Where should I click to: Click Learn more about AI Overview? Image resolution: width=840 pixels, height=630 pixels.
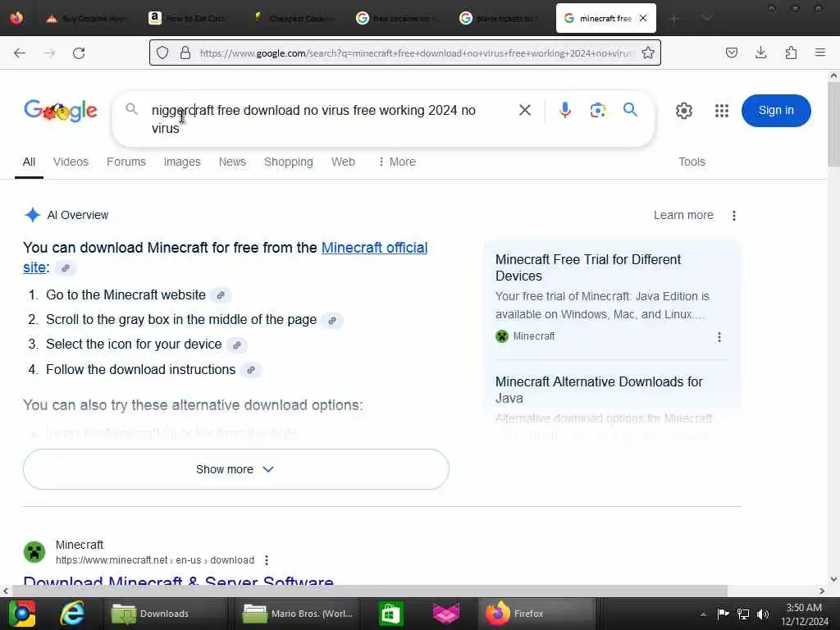683,216
